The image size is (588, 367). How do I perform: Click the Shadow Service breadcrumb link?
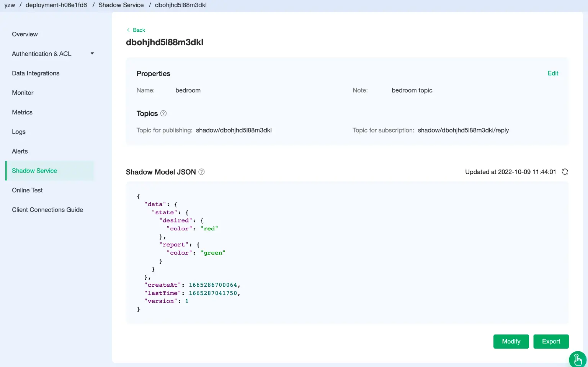(x=121, y=5)
